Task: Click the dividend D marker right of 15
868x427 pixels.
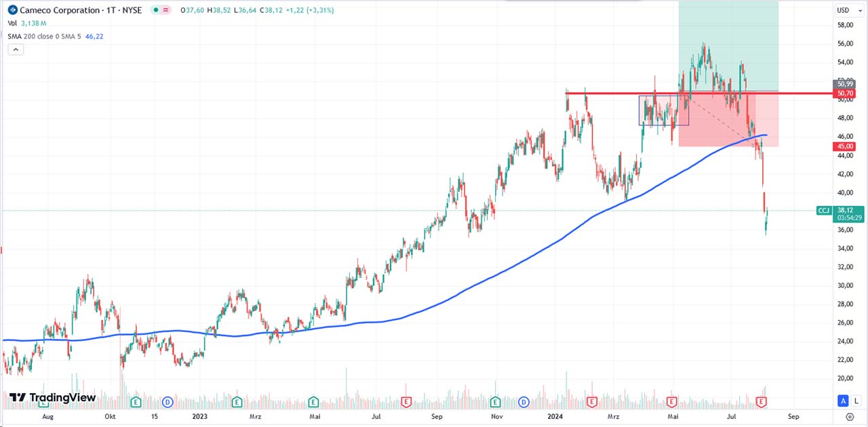Action: pos(167,402)
